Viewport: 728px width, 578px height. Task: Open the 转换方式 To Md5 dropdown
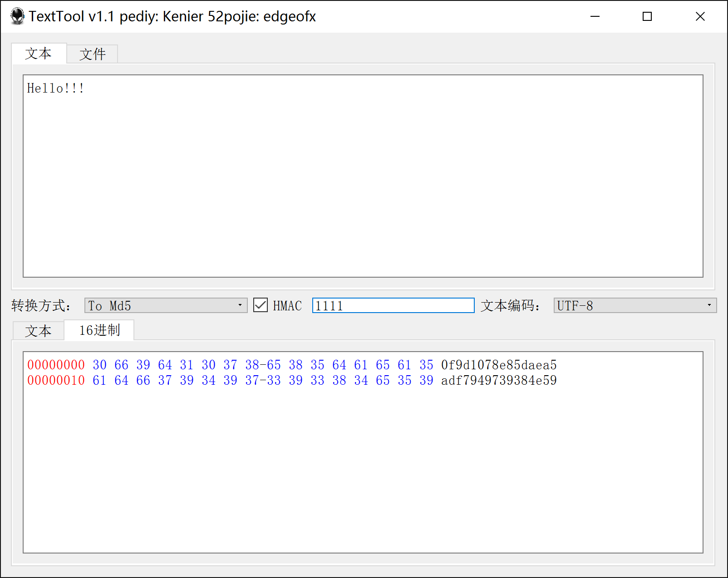[166, 305]
